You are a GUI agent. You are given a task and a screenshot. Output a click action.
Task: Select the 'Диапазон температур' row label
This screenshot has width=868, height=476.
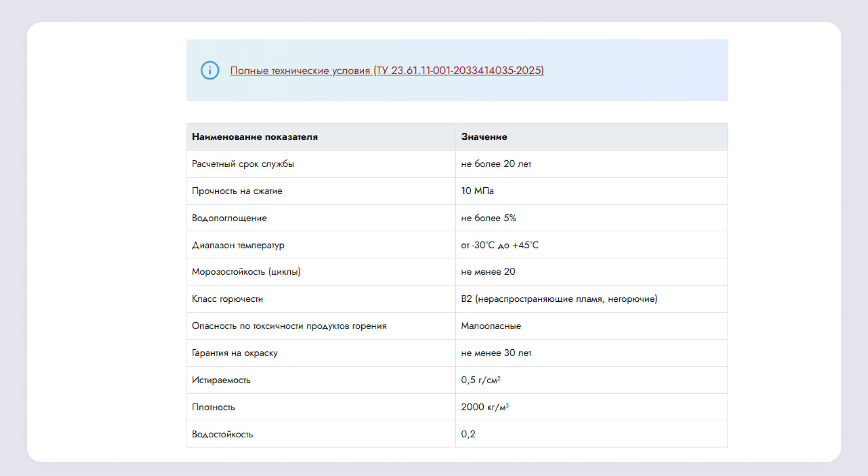pyautogui.click(x=238, y=245)
